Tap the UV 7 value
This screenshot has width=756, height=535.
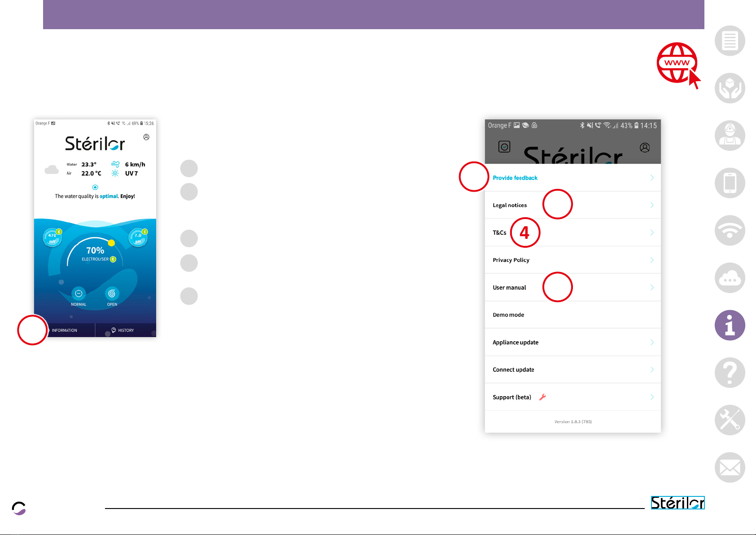click(x=131, y=173)
